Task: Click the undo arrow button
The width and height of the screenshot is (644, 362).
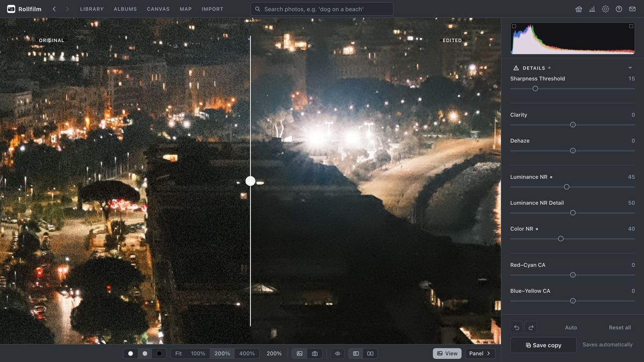Action: 517,328
